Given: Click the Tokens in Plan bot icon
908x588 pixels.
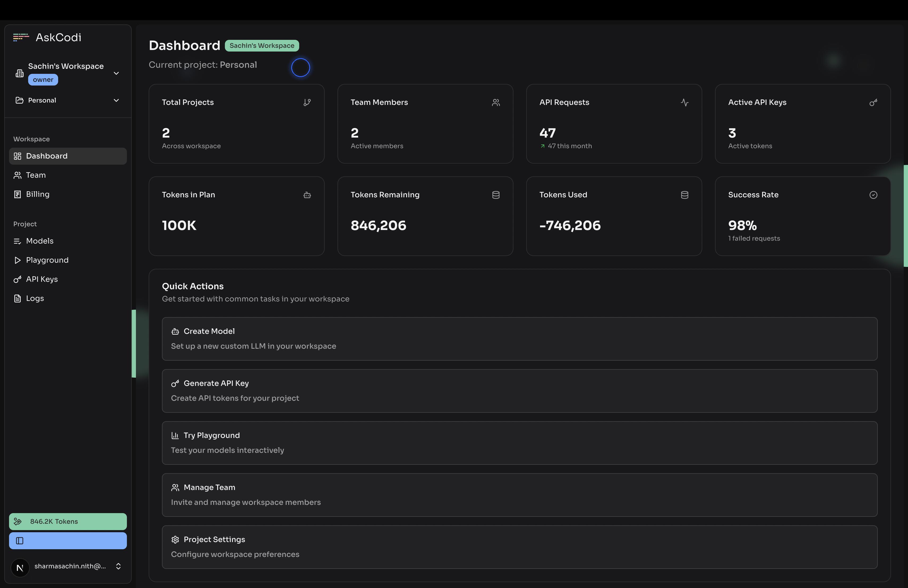Looking at the screenshot, I should tap(307, 195).
